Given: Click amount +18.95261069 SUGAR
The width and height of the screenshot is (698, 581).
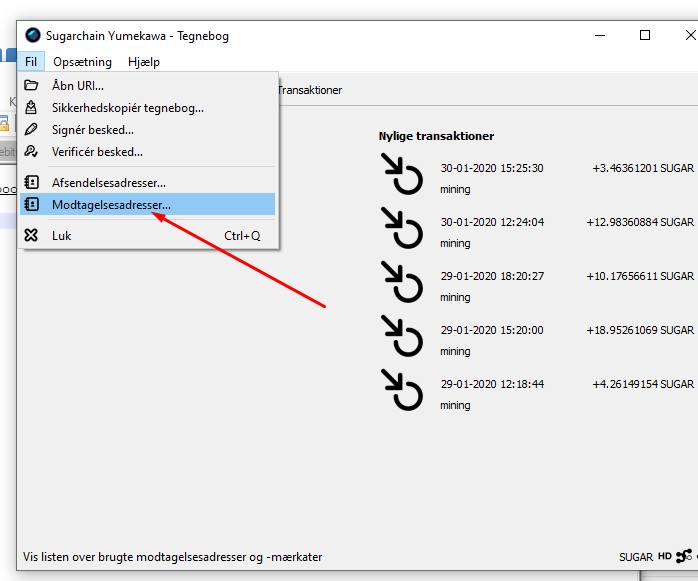Looking at the screenshot, I should pyautogui.click(x=640, y=330).
